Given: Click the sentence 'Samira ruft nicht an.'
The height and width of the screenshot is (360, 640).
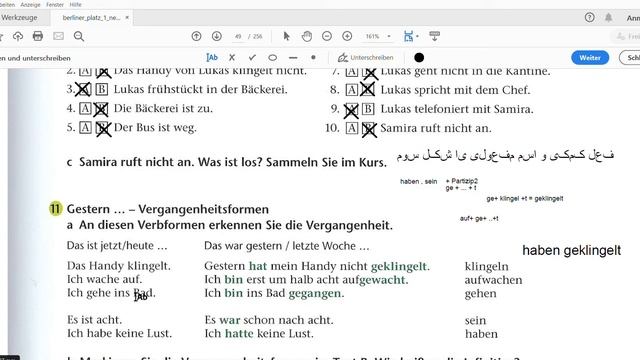Looking at the screenshot, I should (436, 128).
